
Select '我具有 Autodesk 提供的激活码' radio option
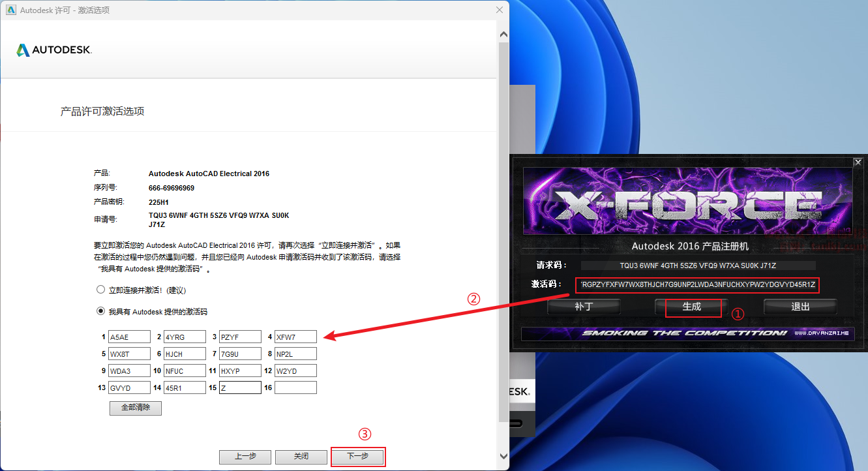pyautogui.click(x=100, y=311)
